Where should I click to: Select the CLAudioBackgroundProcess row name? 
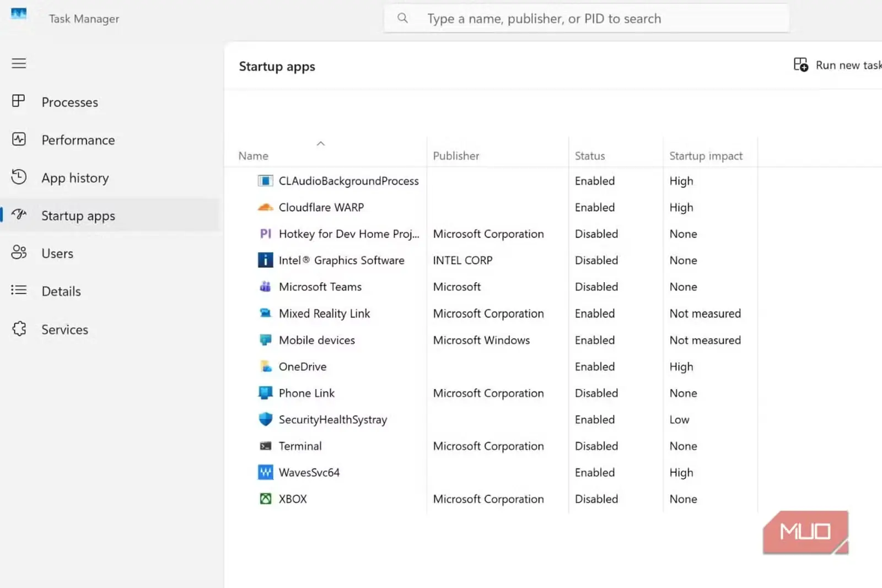[348, 181]
